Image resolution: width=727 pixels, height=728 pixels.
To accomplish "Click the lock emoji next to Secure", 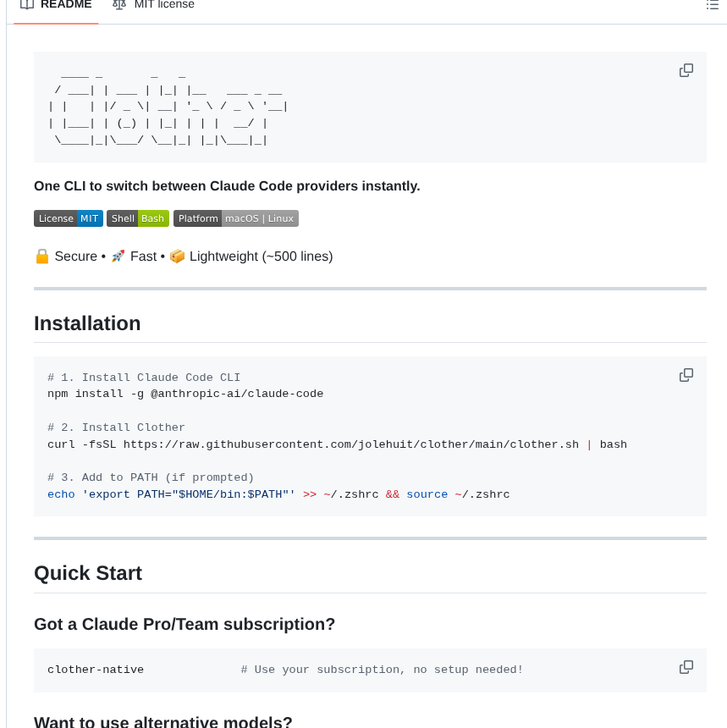I will (41, 256).
